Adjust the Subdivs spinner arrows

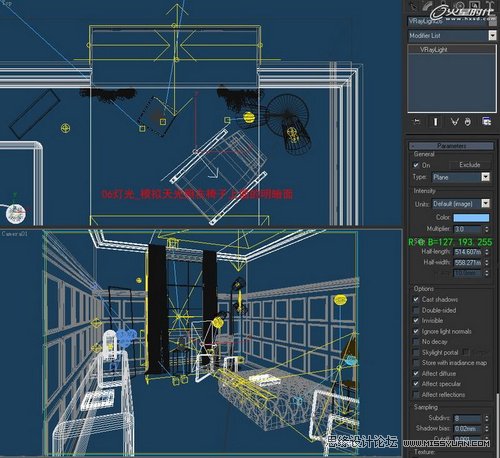click(487, 418)
